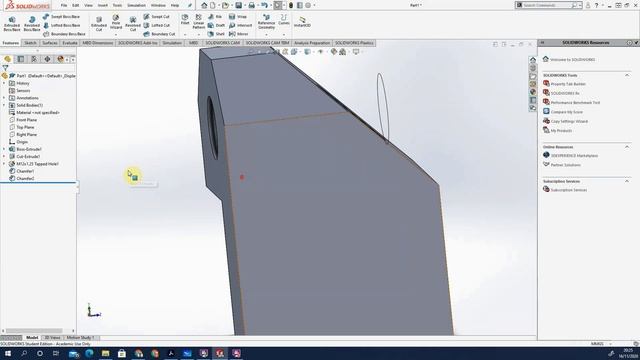640x360 pixels.
Task: Open 3DEXPERIENCE Marketplace link
Action: pos(574,156)
